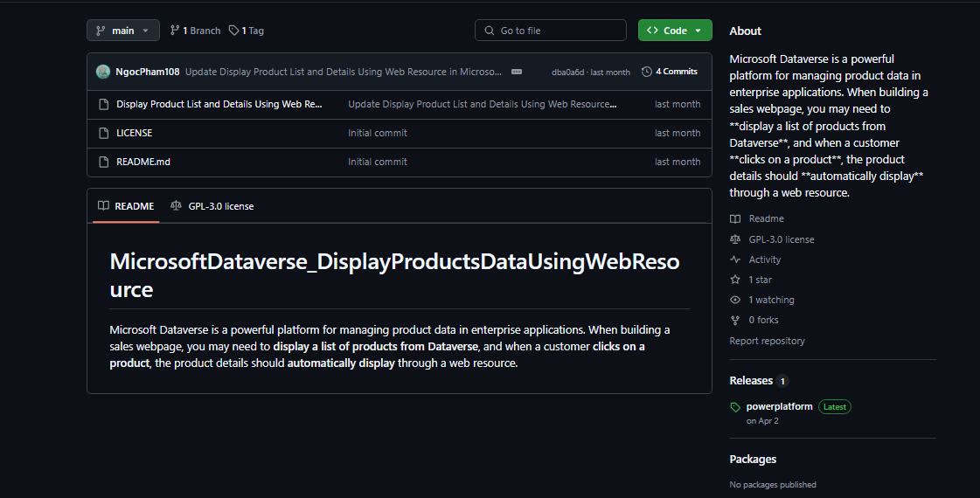Click the README heading MicrosoftDataverse_DisplayProductsDataUsingWebResource
This screenshot has width=980, height=498.
(x=394, y=275)
